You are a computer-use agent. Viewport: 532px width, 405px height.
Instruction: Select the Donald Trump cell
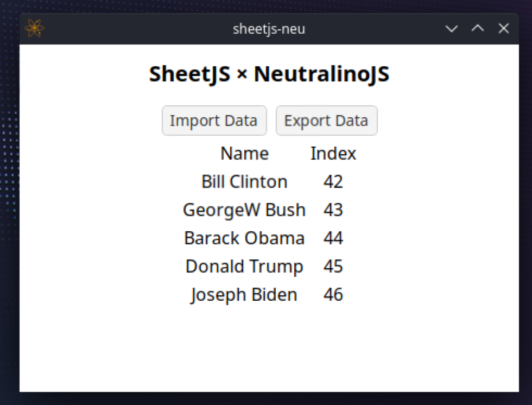click(244, 266)
